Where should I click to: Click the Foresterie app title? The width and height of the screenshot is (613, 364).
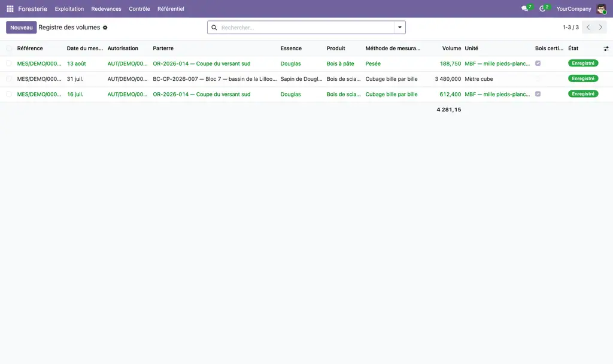[32, 8]
